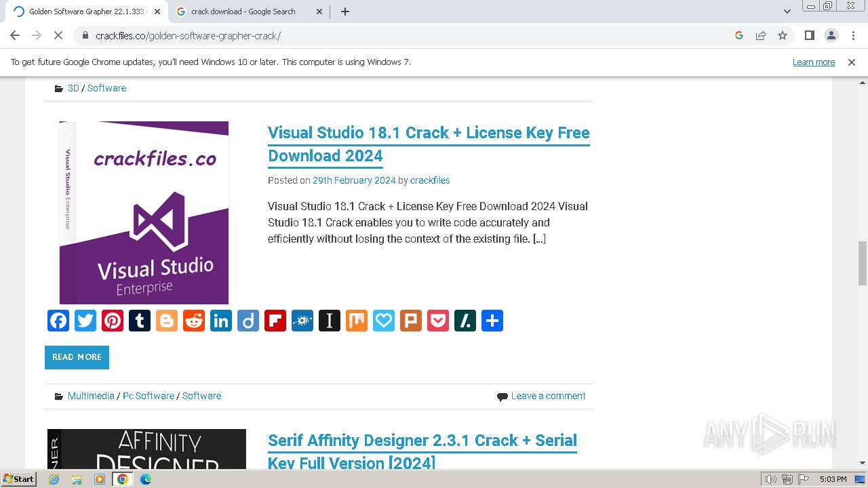Image resolution: width=868 pixels, height=488 pixels.
Task: Open File Explorer taskbar icon
Action: coord(77,479)
